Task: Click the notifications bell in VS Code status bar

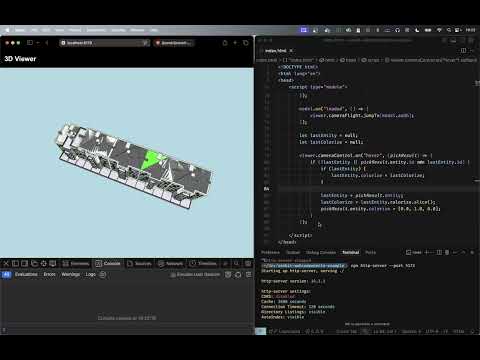Action: tap(472, 331)
